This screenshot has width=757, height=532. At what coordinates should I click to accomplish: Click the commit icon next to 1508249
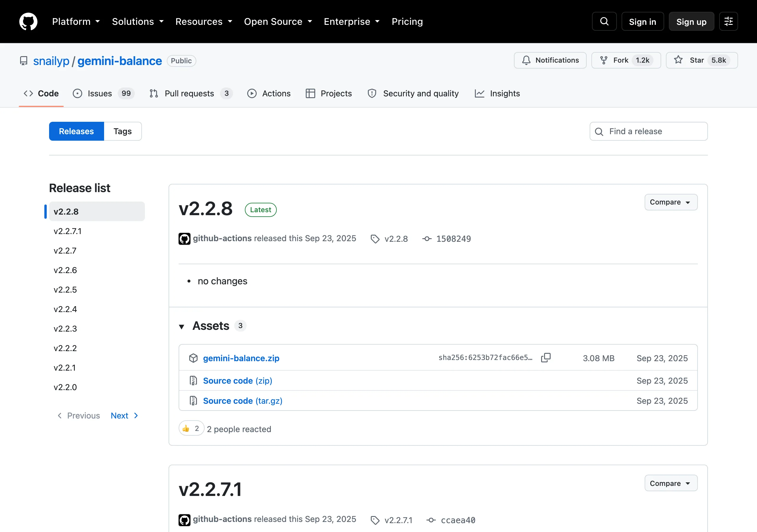(427, 239)
